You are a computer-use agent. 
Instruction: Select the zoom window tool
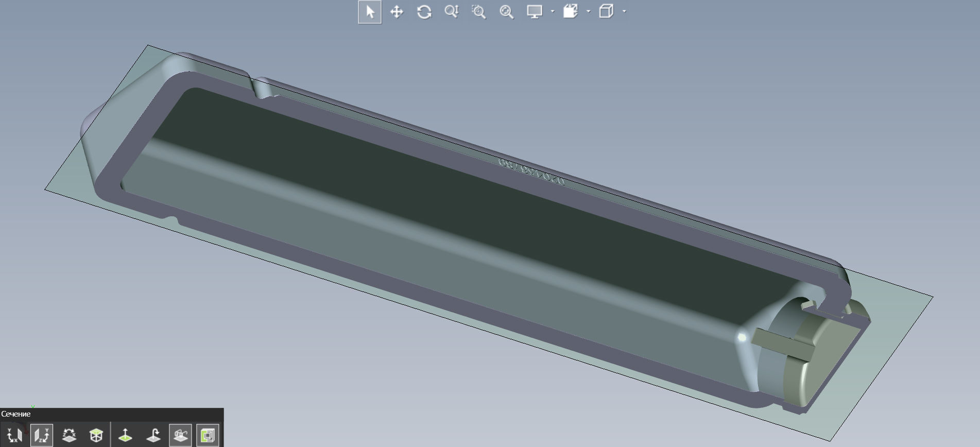tap(479, 12)
